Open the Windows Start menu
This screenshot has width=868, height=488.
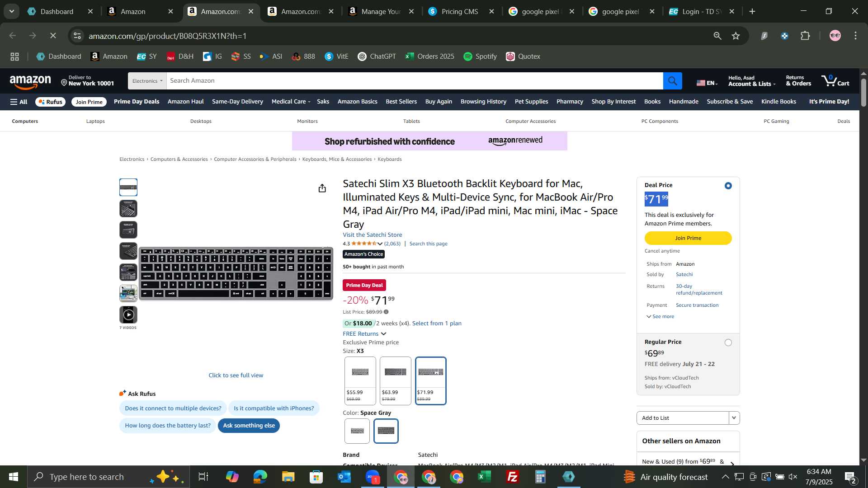pos(13,477)
